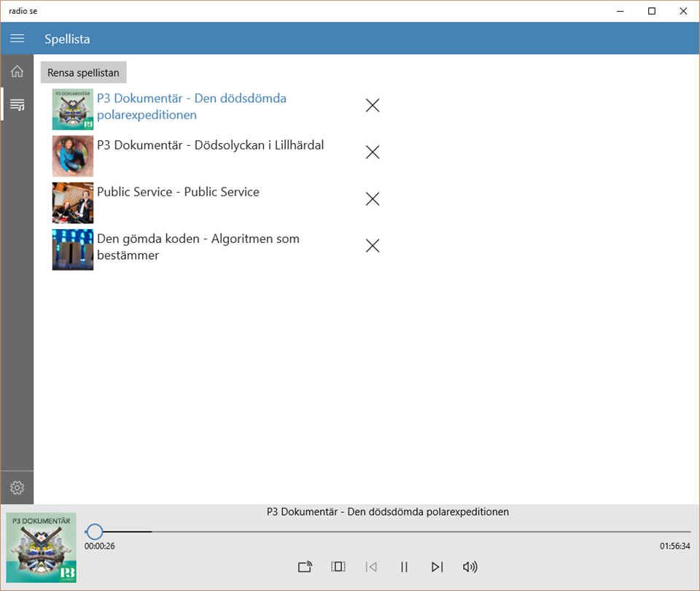
Task: Open the hamburger navigation menu
Action: tap(17, 39)
